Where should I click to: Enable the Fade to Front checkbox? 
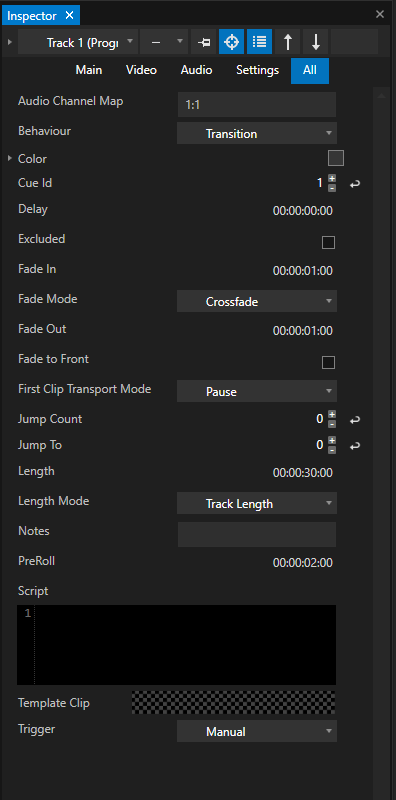tap(328, 362)
